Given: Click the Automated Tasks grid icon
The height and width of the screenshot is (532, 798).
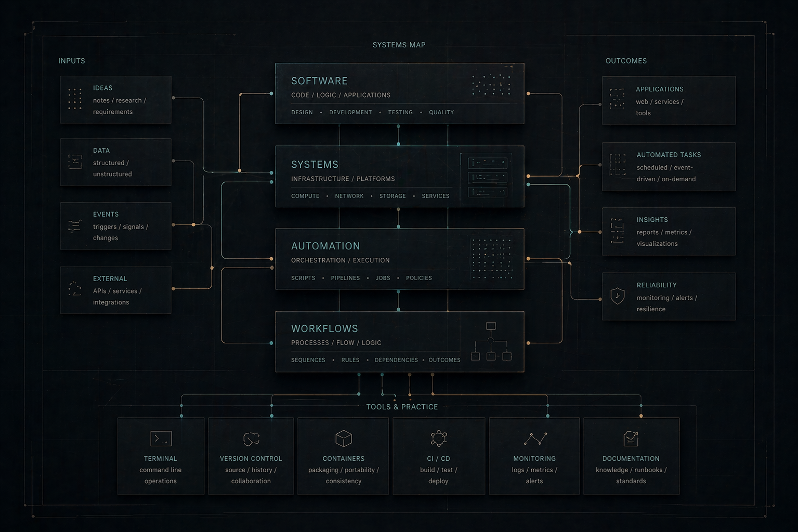Looking at the screenshot, I should 618,165.
